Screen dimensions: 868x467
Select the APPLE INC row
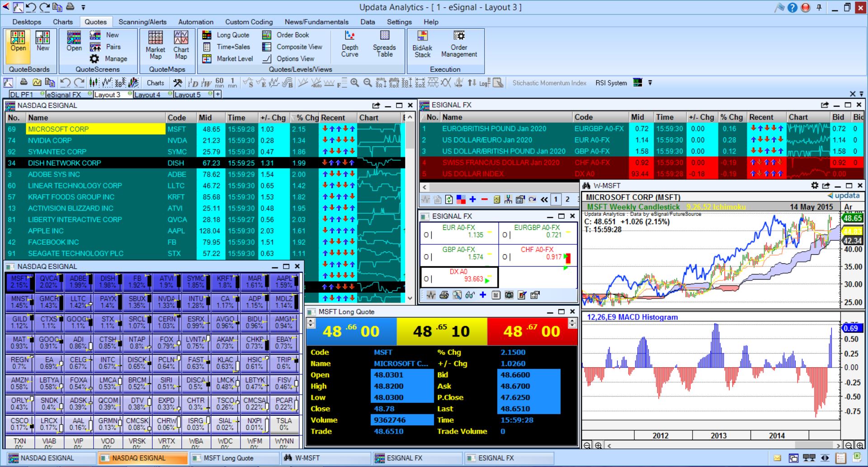click(205, 231)
